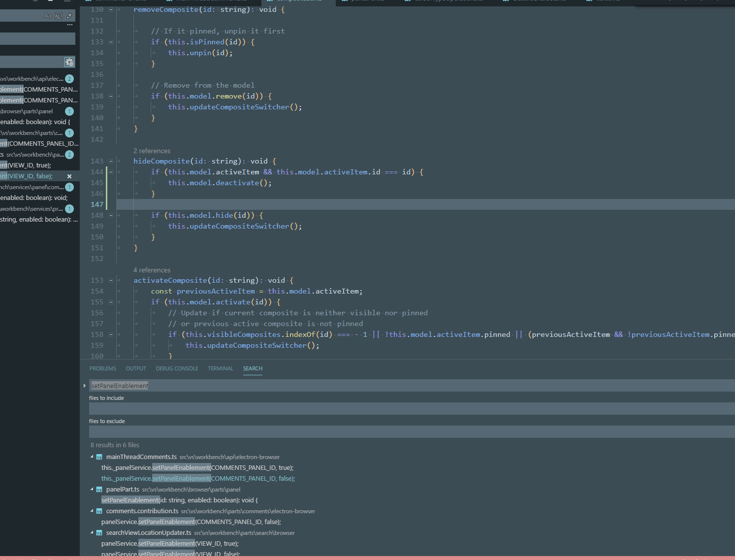This screenshot has width=735, height=560.
Task: Click the '4 references' code lens above activateComposite
Action: point(152,270)
